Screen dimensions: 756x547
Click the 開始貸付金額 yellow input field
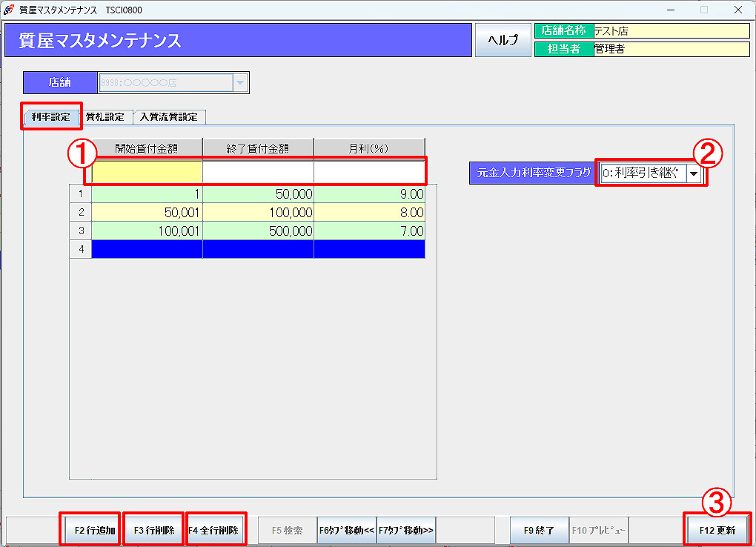pyautogui.click(x=147, y=172)
